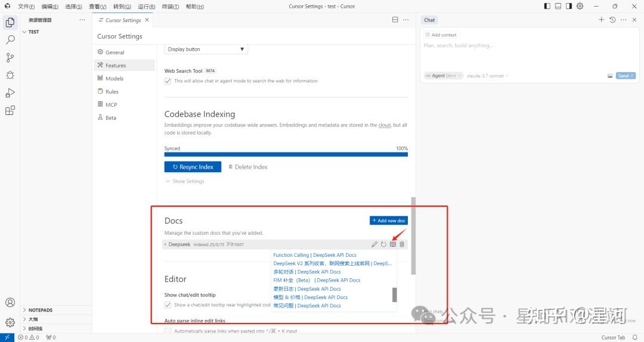644x342 pixels.
Task: Click the settings page vertical scrollbar
Action: 413,236
